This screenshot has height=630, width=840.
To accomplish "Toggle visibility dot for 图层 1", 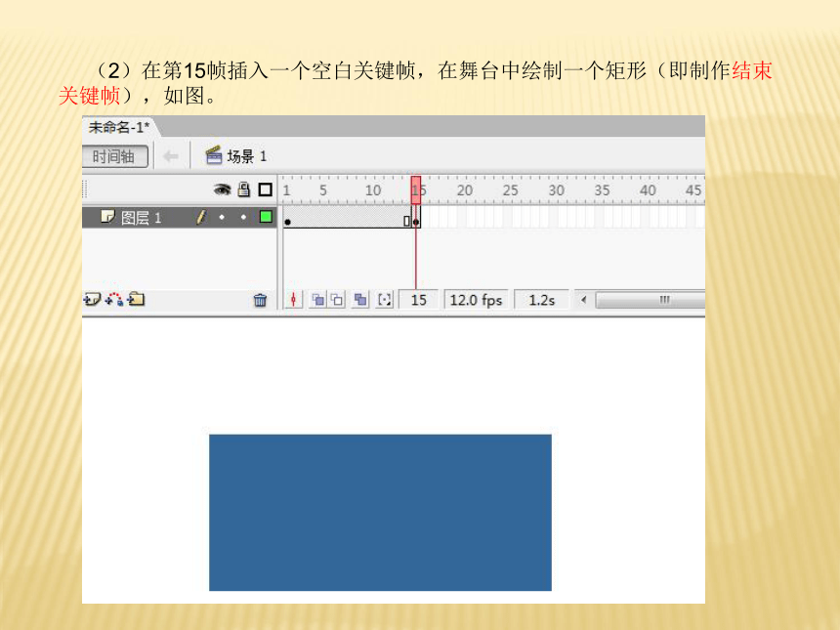I will 222,217.
